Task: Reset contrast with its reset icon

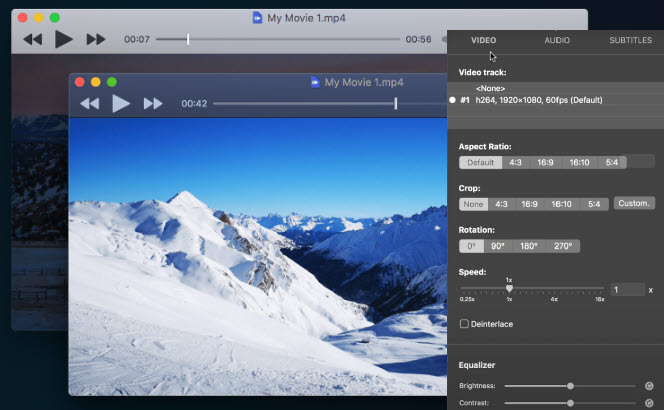Action: tap(648, 403)
